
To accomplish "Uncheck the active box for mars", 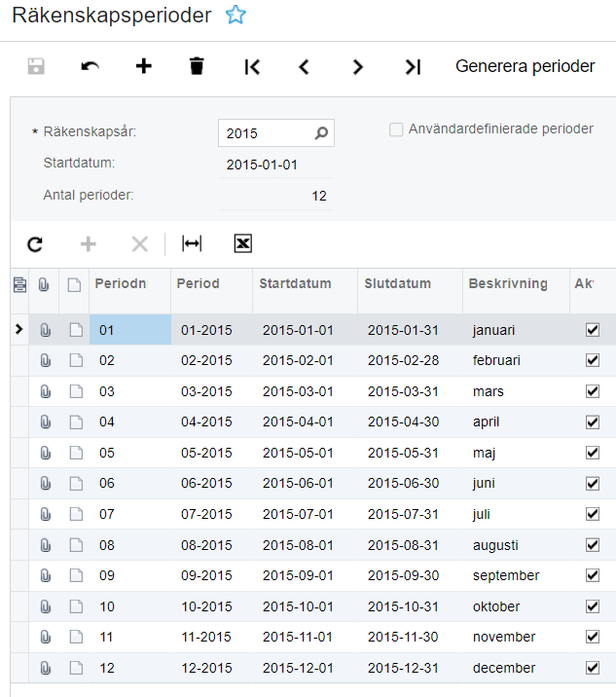I will [593, 391].
